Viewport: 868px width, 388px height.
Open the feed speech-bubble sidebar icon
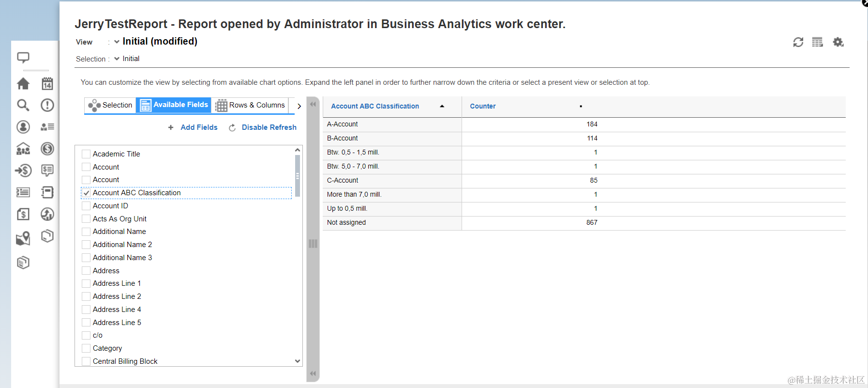click(23, 58)
